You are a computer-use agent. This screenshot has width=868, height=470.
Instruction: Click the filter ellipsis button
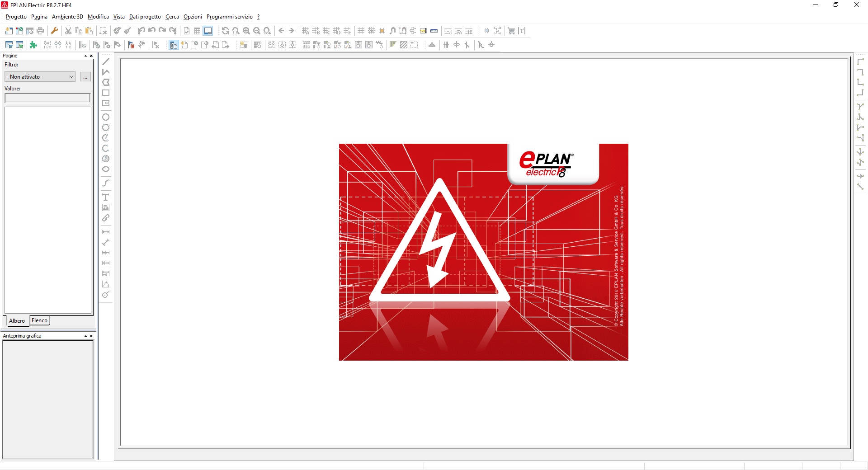[x=85, y=77]
